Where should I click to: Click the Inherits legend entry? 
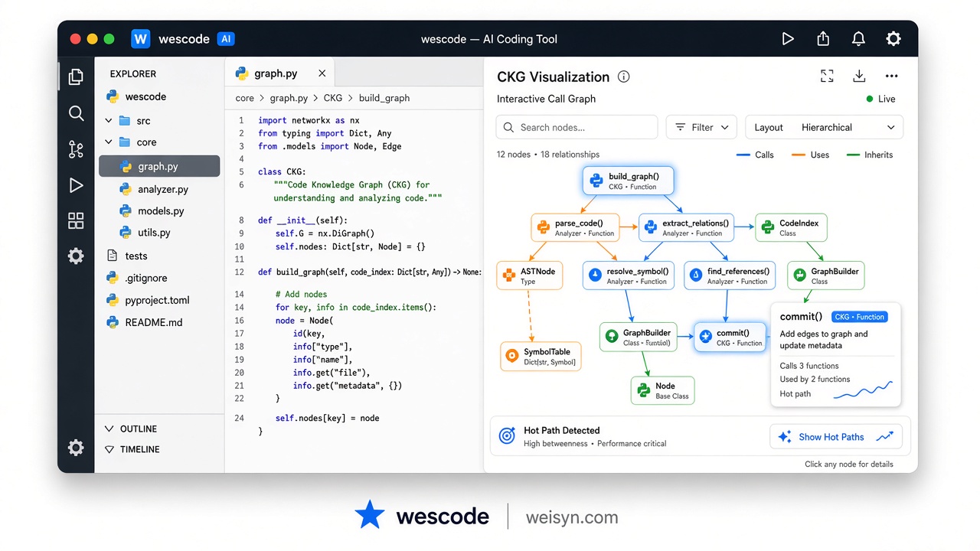[x=870, y=155]
